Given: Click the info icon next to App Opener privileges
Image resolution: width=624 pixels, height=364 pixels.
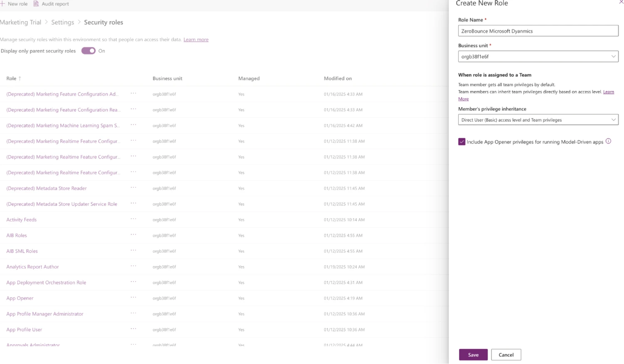Looking at the screenshot, I should (x=608, y=141).
